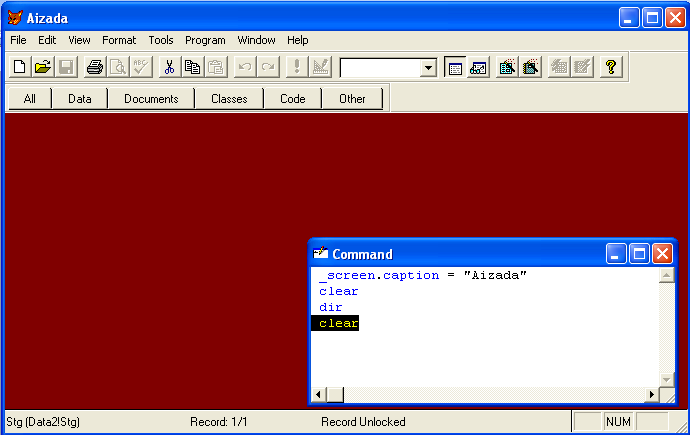Click the Command window scroll left arrow
Screen dimensions: 690x435
(x=319, y=395)
